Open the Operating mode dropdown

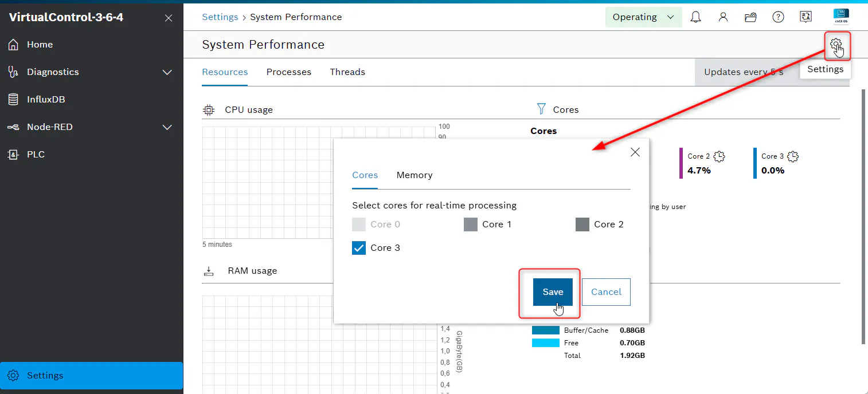[x=643, y=17]
